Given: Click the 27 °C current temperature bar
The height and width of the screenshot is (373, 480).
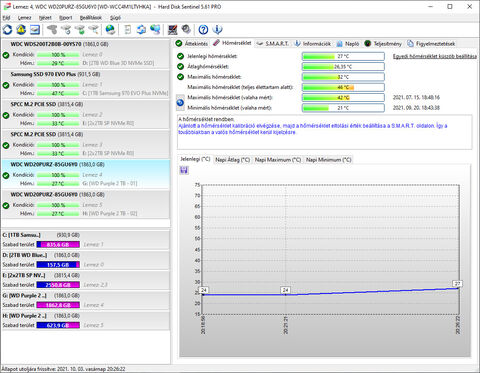Looking at the screenshot, I should [x=343, y=56].
